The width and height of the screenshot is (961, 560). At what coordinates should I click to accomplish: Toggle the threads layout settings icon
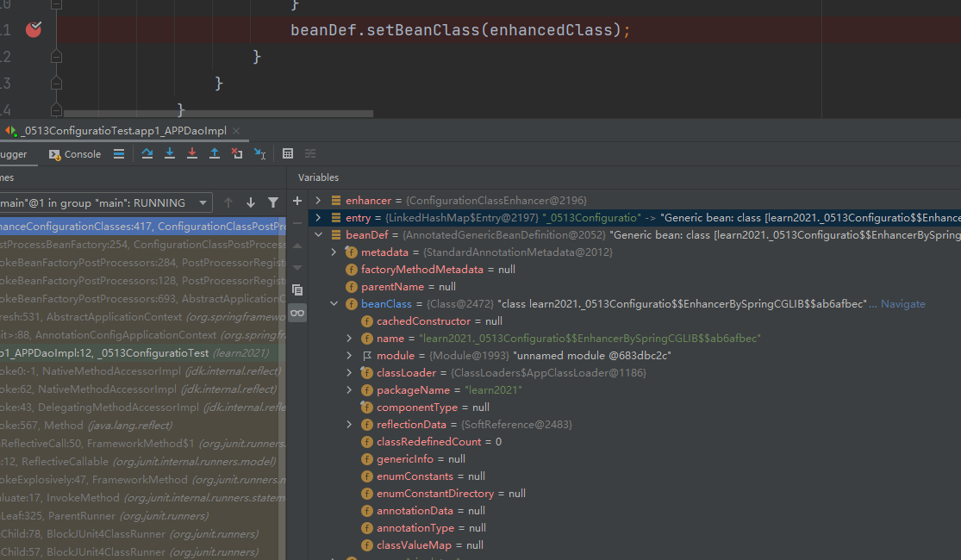[x=119, y=154]
